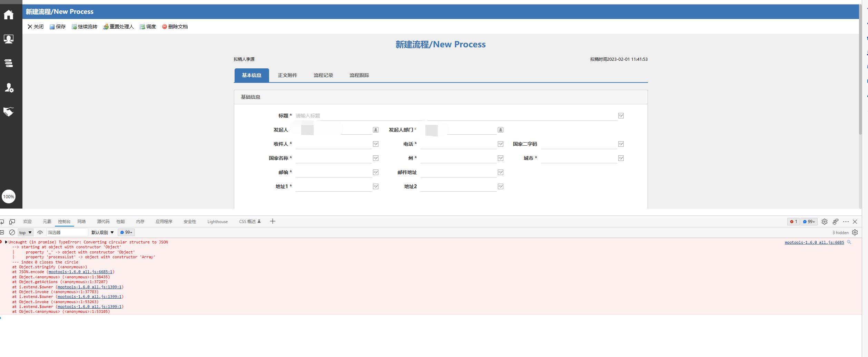Screen dimensions: 868x357
Task: Open the handshake sidebar icon
Action: click(9, 112)
